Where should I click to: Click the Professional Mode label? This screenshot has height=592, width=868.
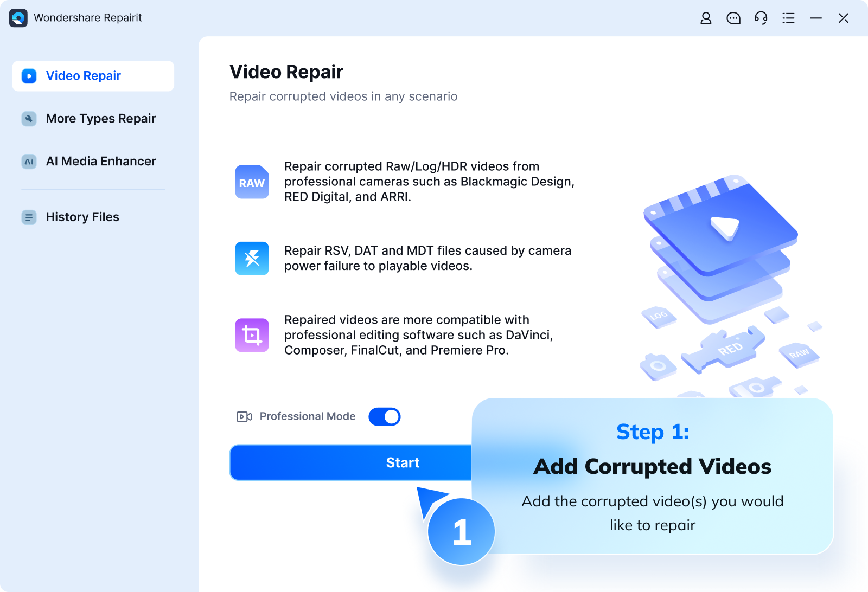308,416
